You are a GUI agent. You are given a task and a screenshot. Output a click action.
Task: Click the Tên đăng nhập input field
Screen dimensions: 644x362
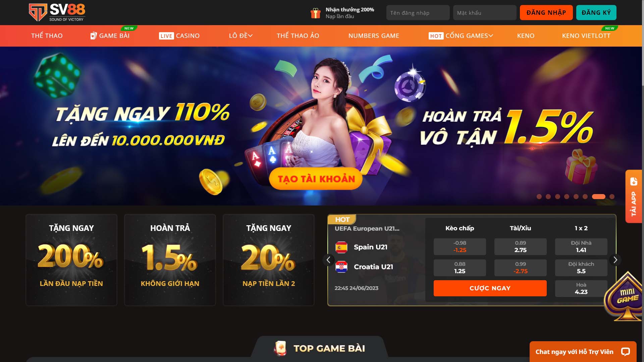tap(418, 13)
